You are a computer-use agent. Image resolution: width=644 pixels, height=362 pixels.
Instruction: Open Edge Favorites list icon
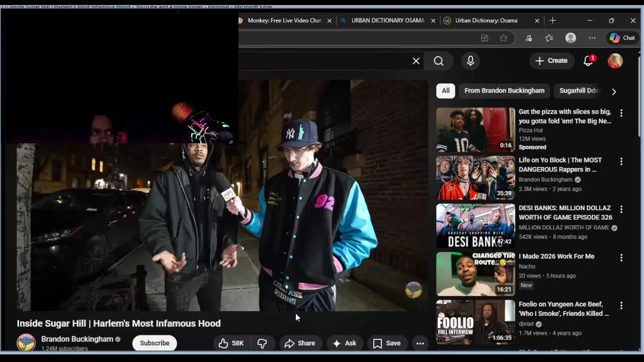coord(549,38)
